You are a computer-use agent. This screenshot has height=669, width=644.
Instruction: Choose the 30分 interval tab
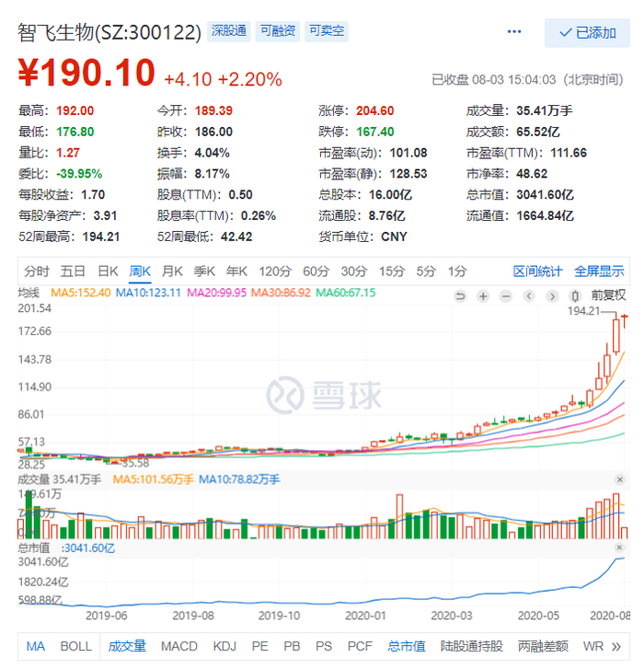(354, 271)
